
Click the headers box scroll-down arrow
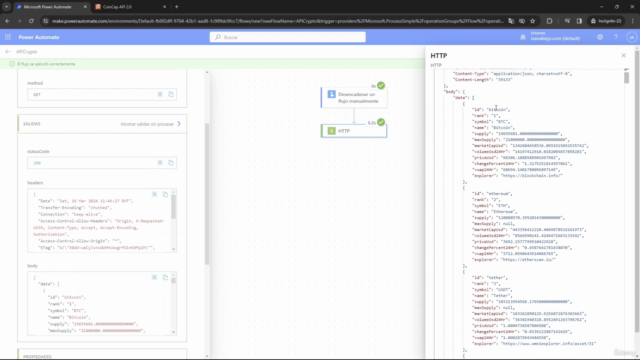[x=173, y=249]
